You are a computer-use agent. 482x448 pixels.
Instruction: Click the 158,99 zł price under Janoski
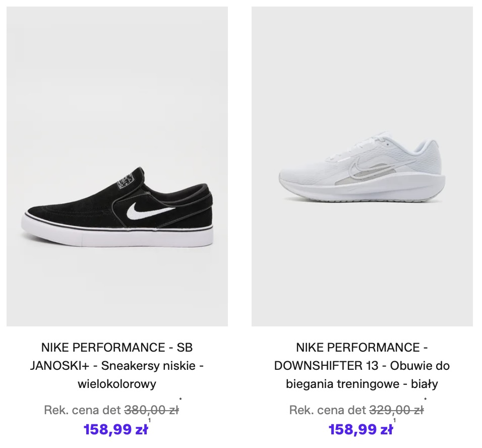coord(115,430)
